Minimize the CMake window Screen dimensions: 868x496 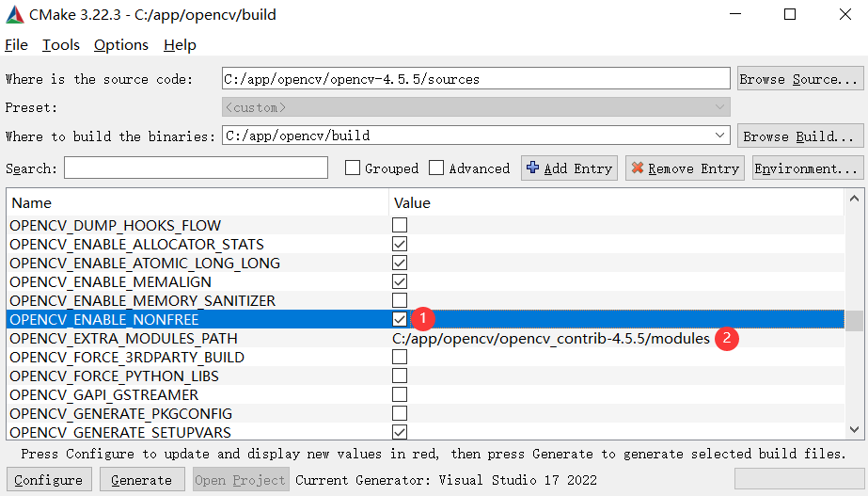point(735,14)
